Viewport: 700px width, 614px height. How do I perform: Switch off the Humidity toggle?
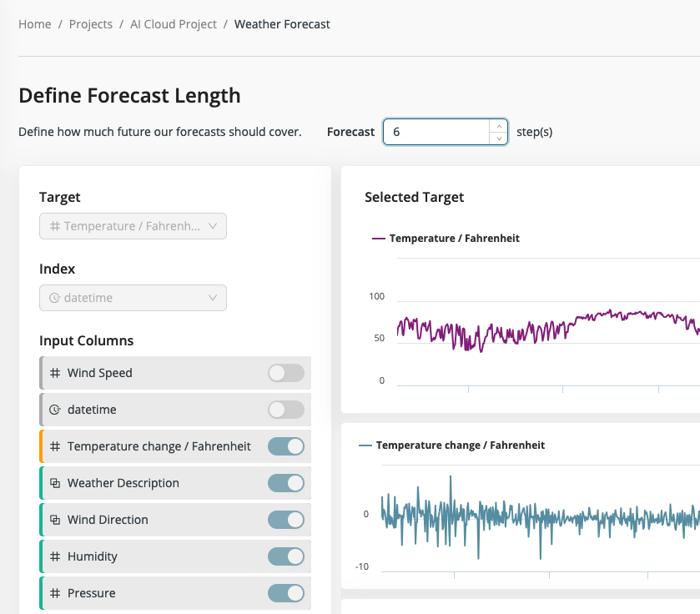point(286,556)
